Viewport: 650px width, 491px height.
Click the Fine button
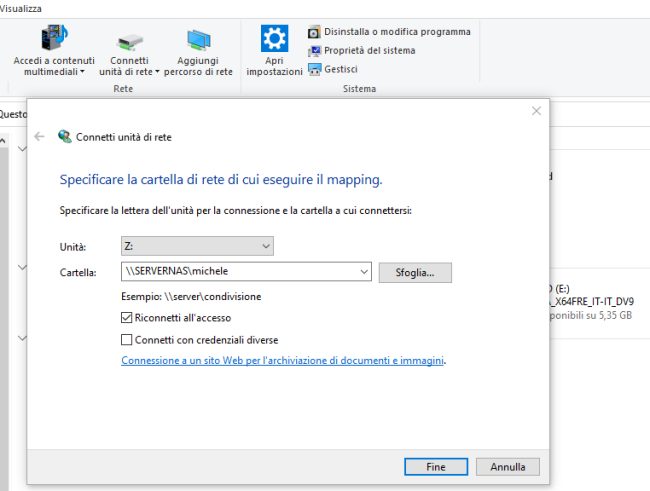(436, 467)
